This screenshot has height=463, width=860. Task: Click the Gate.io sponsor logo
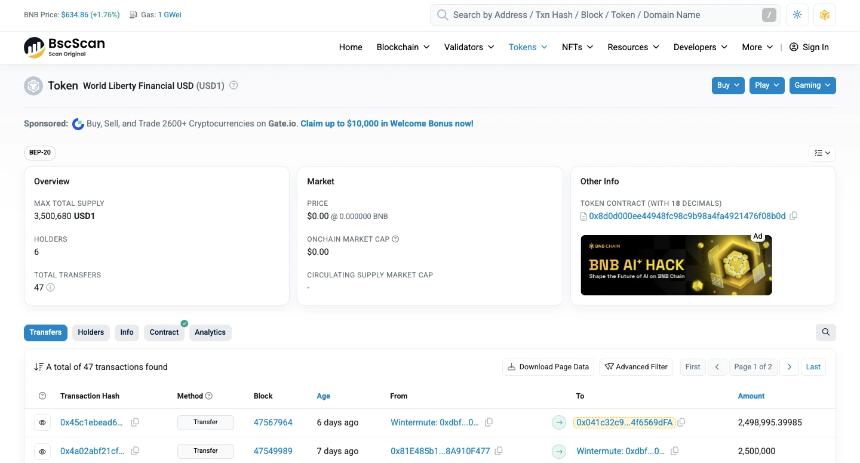[78, 124]
